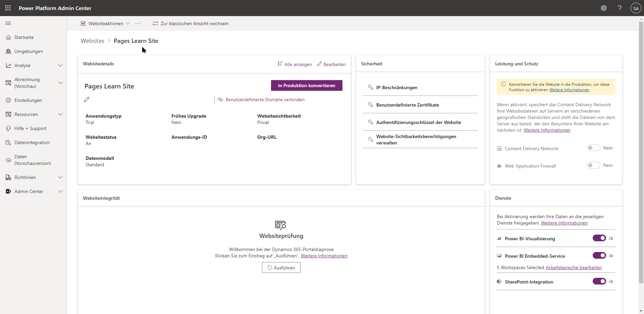Click the Datenintegration icon

(x=8, y=143)
